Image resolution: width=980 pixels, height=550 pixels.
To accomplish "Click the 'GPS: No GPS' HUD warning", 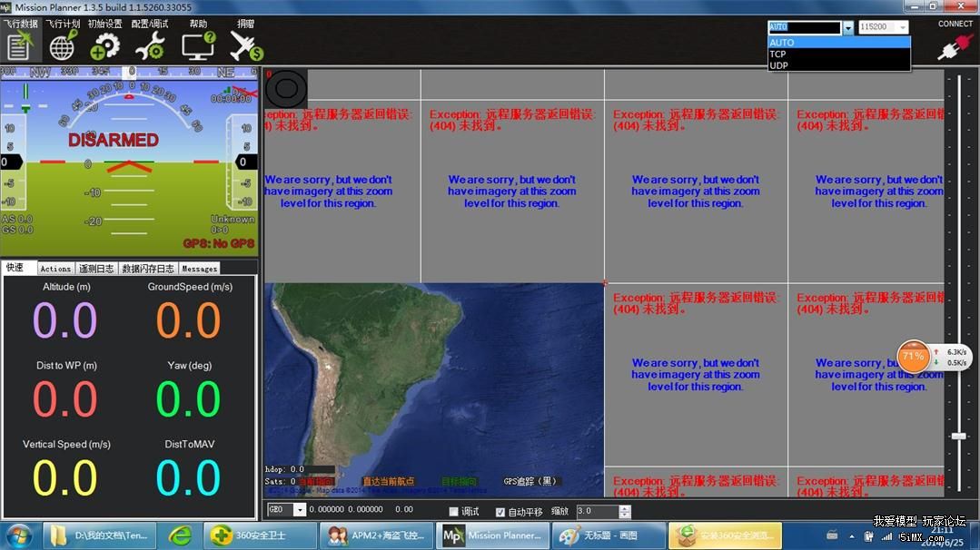I will (x=219, y=243).
